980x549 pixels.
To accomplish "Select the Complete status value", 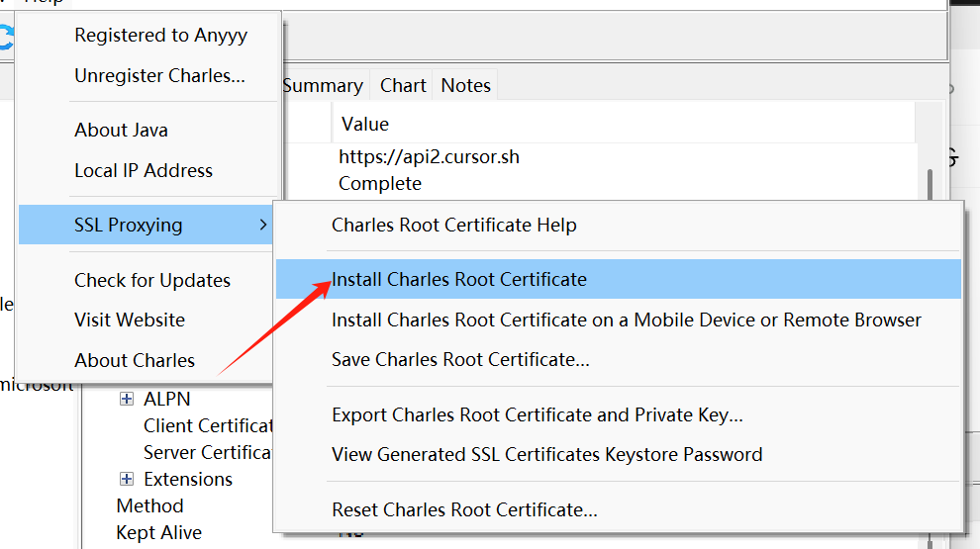I will coord(380,183).
